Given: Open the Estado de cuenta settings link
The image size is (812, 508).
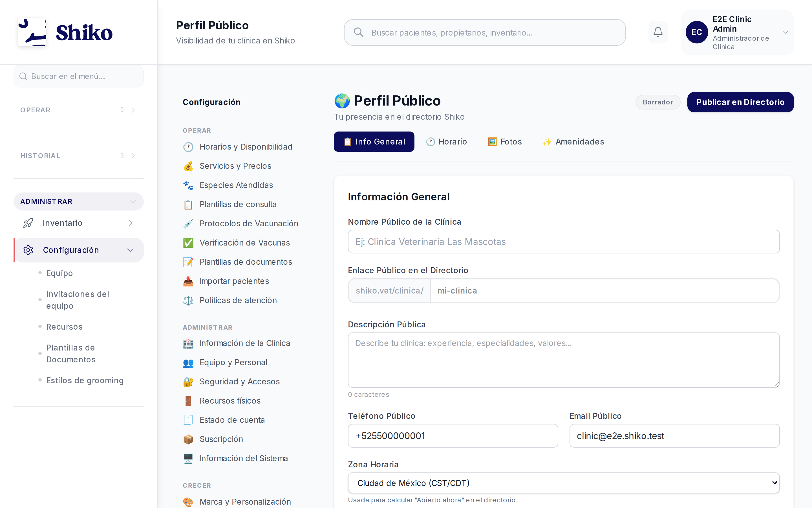Looking at the screenshot, I should pos(232,420).
